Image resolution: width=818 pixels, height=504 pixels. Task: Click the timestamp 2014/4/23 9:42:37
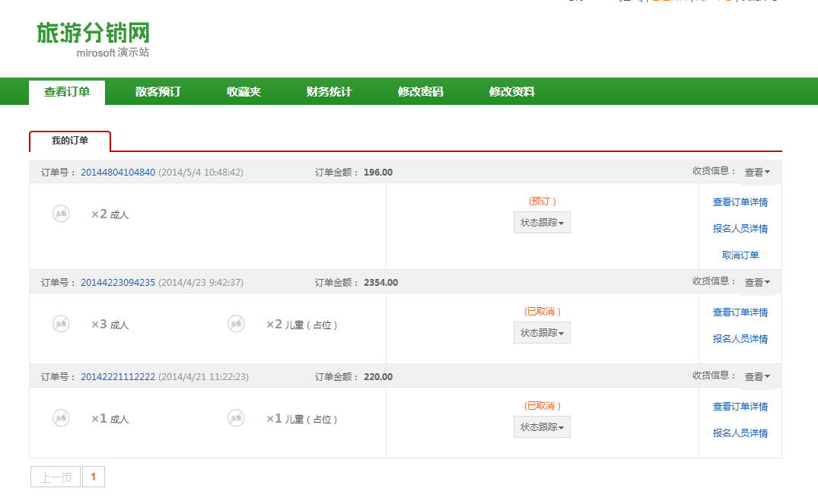pos(201,283)
